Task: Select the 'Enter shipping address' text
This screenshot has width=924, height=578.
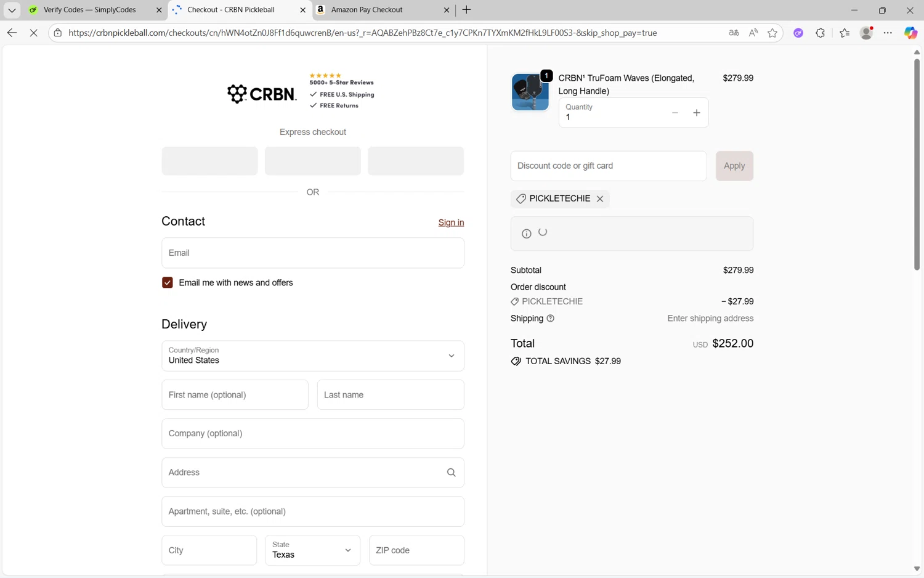Action: [710, 319]
